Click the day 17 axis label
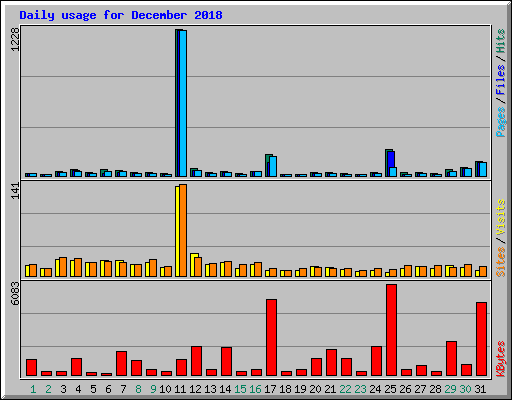 270,389
